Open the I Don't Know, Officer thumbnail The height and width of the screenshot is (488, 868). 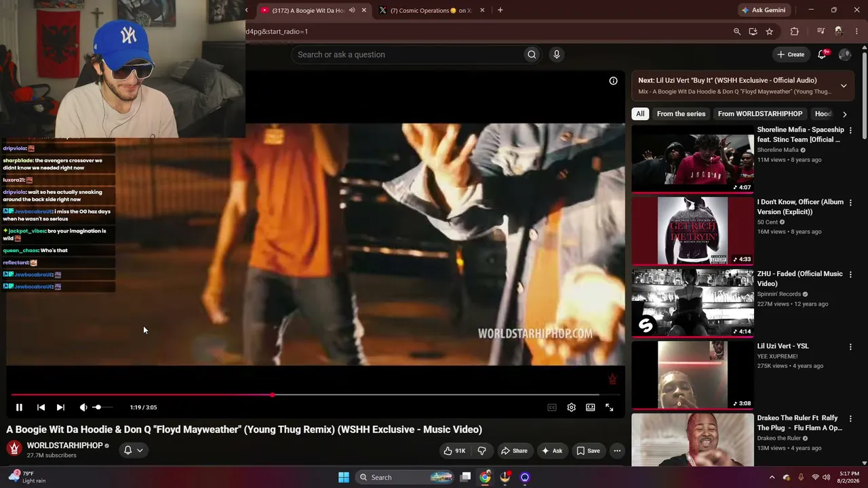pos(692,230)
